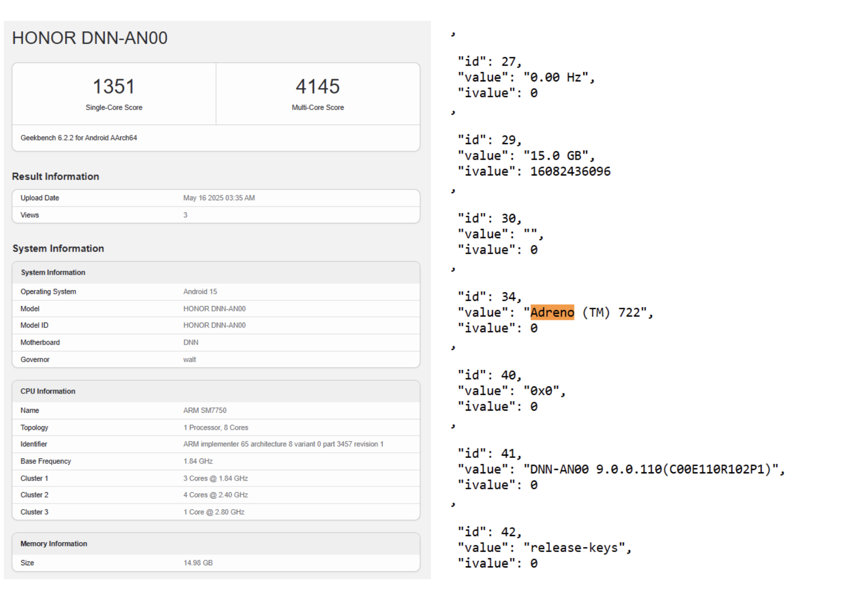Click the Governor value walt

(189, 359)
